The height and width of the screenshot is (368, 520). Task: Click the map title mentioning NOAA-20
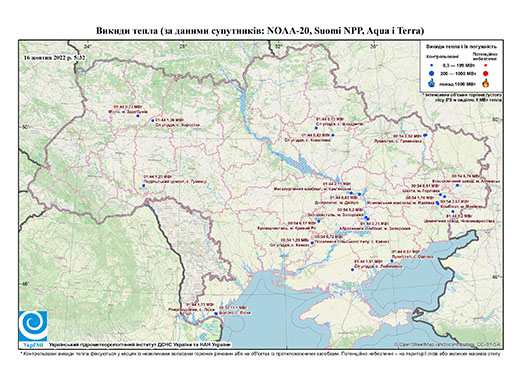260,31
